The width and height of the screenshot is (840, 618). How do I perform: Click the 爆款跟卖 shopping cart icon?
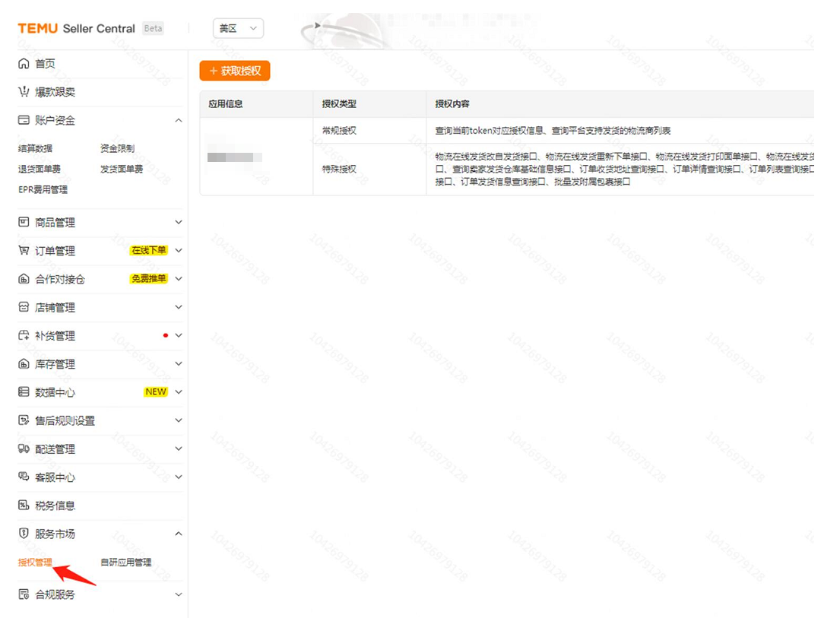point(24,92)
